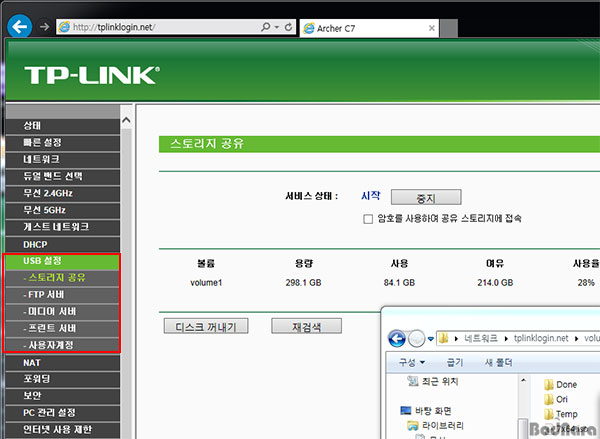The image size is (600, 439).
Task: Click the IE page icon in address bar
Action: pos(64,27)
